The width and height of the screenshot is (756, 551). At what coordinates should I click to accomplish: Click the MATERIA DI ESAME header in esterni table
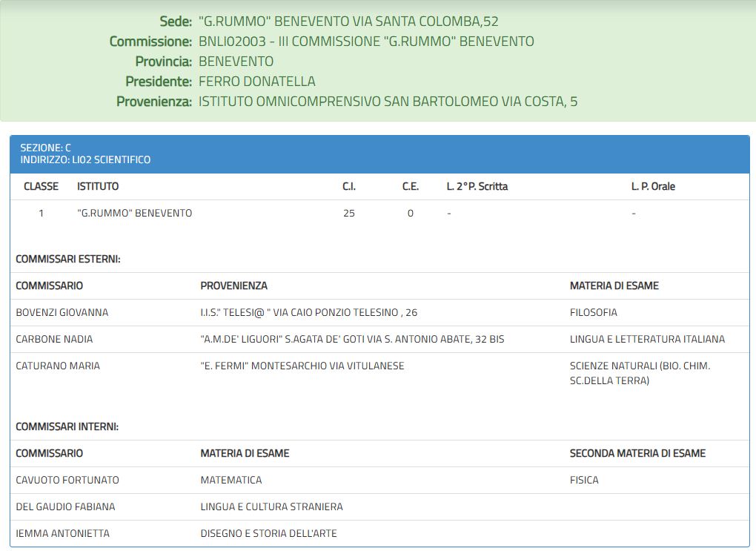click(614, 286)
